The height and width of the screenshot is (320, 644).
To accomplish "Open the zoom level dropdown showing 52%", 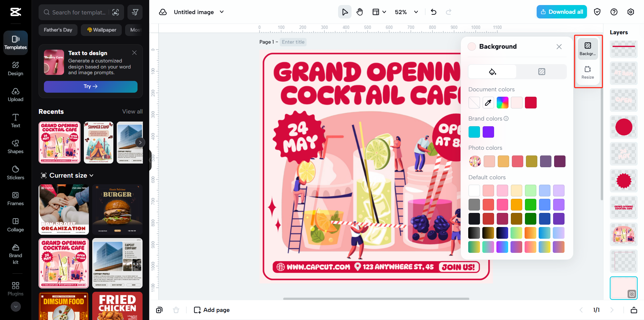I will [416, 12].
